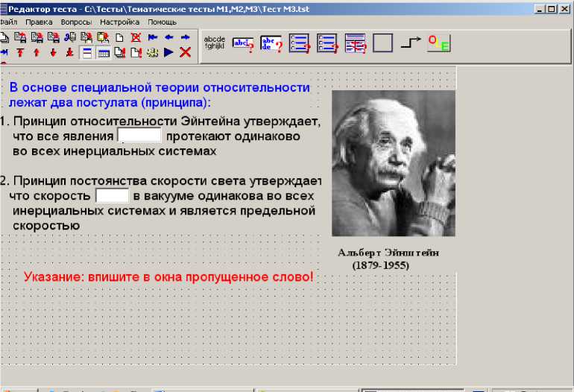574x392 pixels.
Task: Click the red move-to-bottom arrow icon
Action: pyautogui.click(x=69, y=53)
